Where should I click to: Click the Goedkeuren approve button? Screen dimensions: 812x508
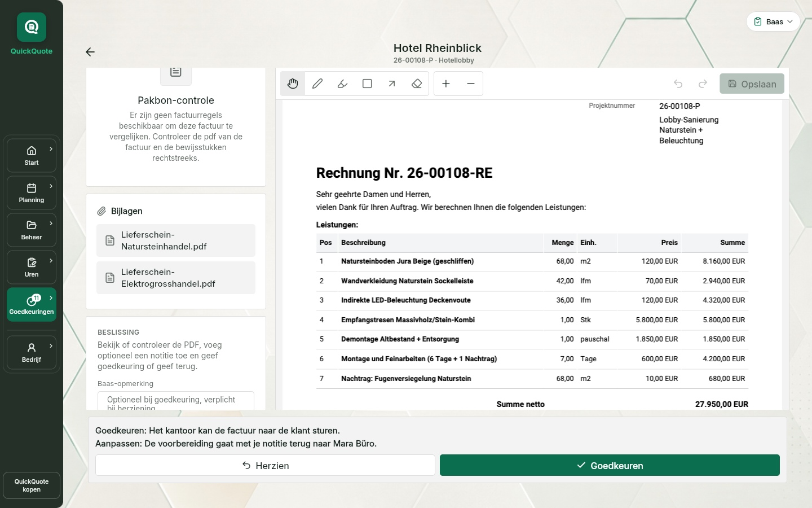point(610,465)
